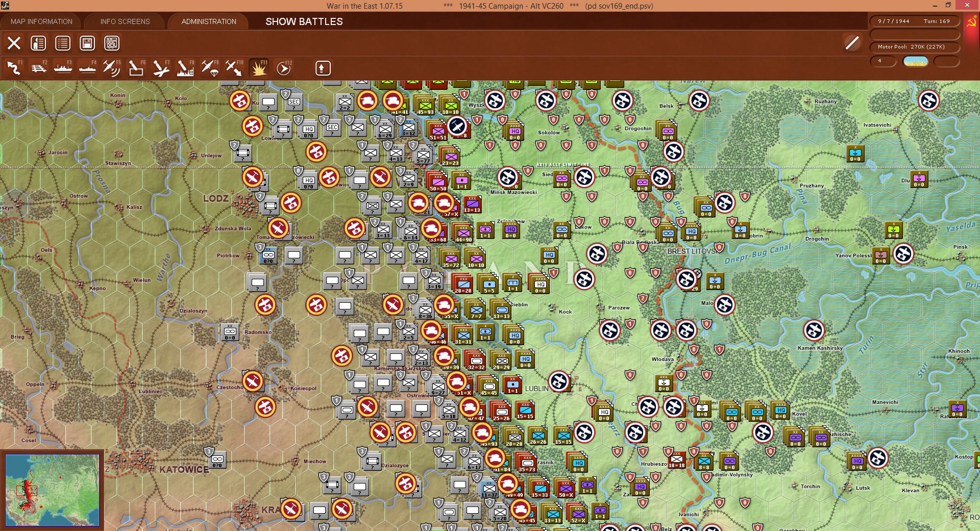Click the box showing the number 4
Image resolution: width=980 pixels, height=531 pixels.
coord(883,61)
